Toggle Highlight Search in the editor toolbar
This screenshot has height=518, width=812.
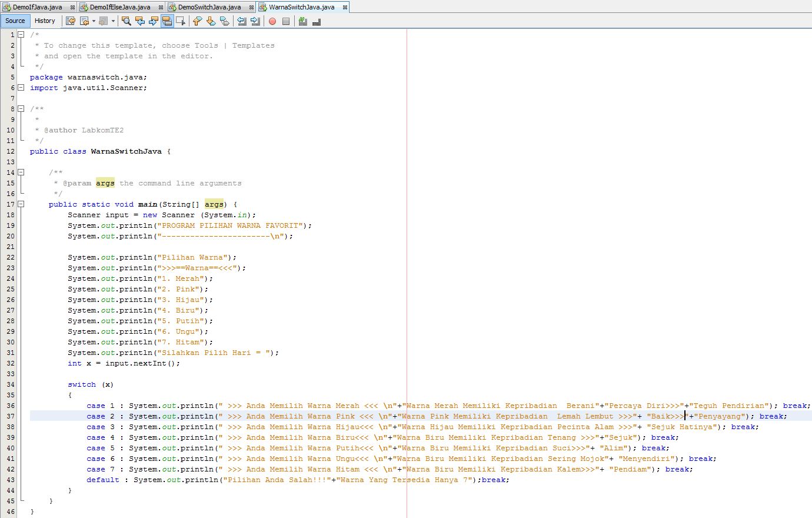click(x=167, y=21)
